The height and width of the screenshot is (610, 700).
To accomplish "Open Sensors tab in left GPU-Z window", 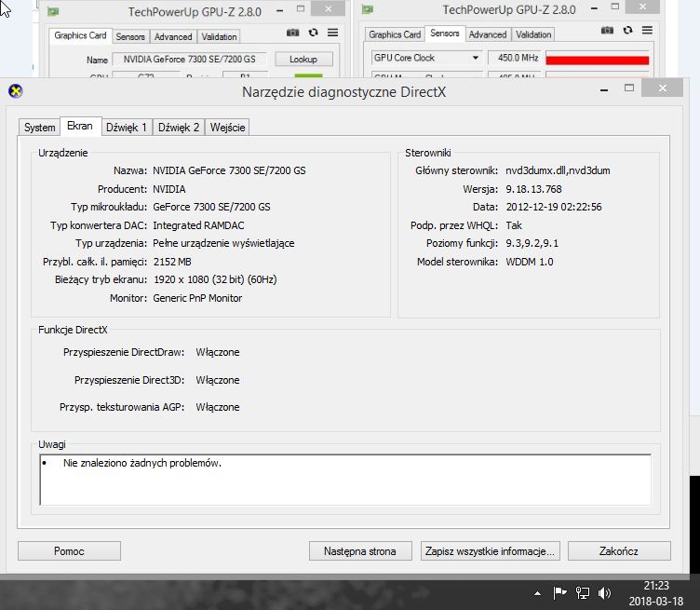I will coord(130,36).
